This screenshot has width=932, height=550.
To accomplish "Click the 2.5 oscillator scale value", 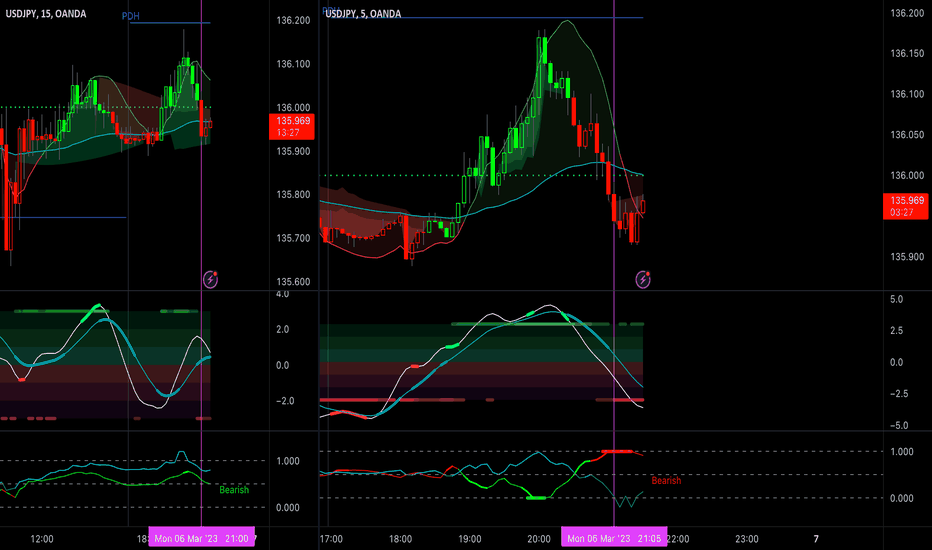I will [x=896, y=331].
